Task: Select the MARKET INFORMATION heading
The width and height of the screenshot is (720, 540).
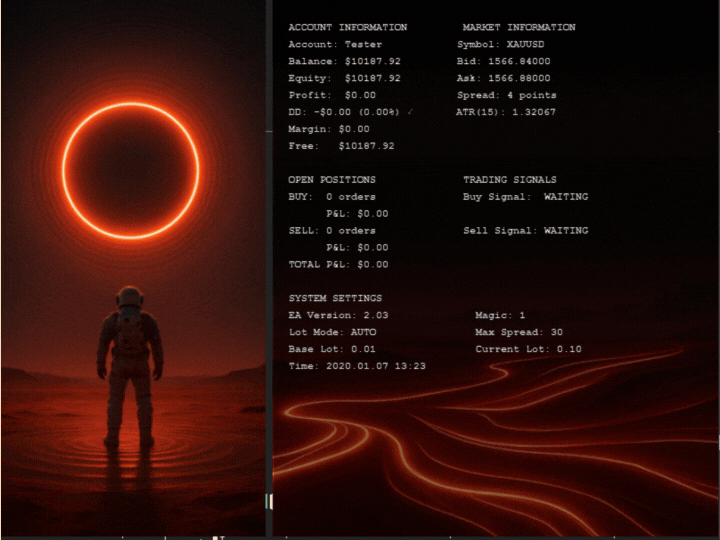Action: [x=519, y=28]
